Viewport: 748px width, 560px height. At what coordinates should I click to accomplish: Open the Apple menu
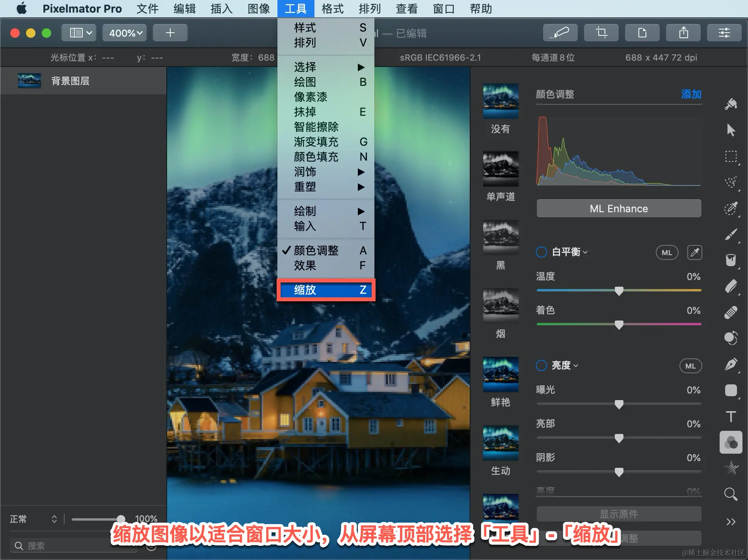(22, 8)
